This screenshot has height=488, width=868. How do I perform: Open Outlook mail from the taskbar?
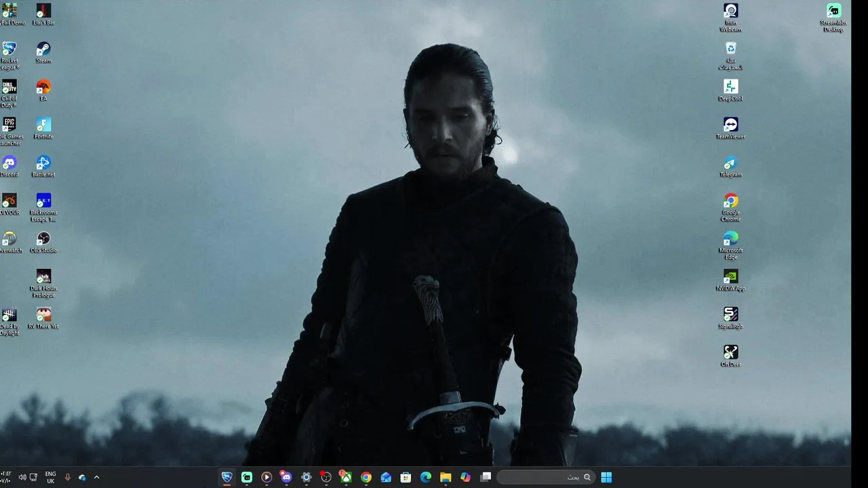(386, 477)
